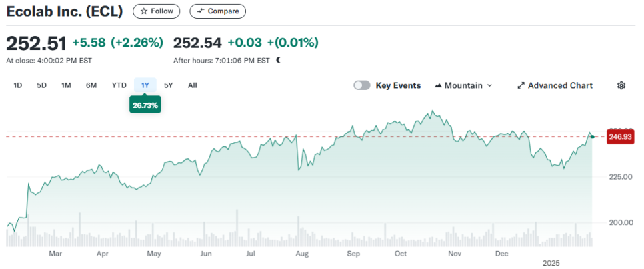The height and width of the screenshot is (269, 644).
Task: Click the Ecolab Inc. (ECL) title
Action: click(x=65, y=11)
